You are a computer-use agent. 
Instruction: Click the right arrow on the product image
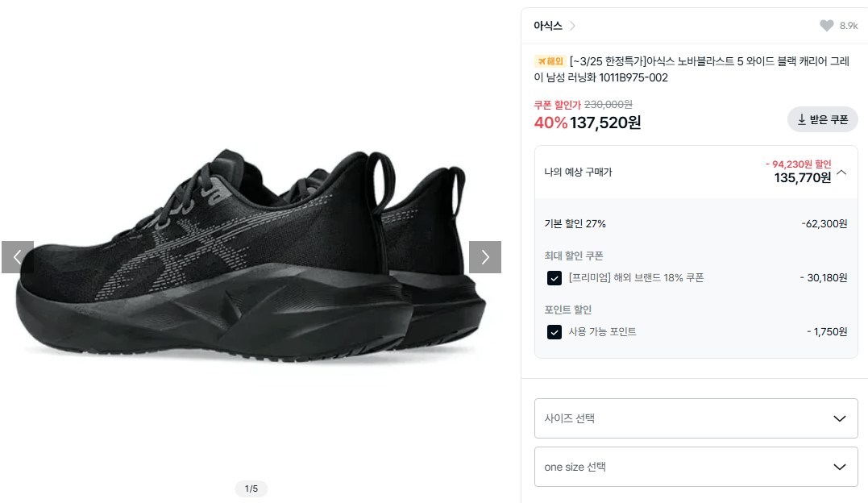[x=485, y=256]
